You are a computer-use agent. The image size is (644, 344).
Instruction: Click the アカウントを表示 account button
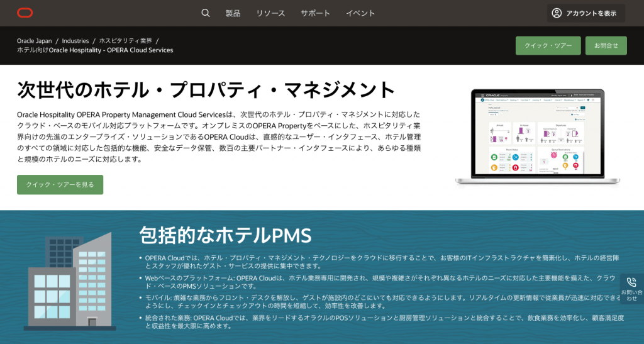tap(586, 13)
